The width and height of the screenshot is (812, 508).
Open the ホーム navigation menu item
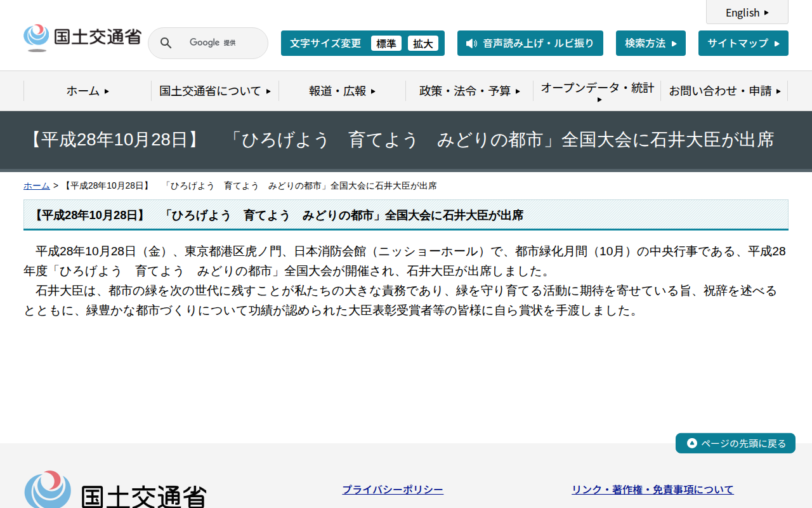(x=88, y=91)
